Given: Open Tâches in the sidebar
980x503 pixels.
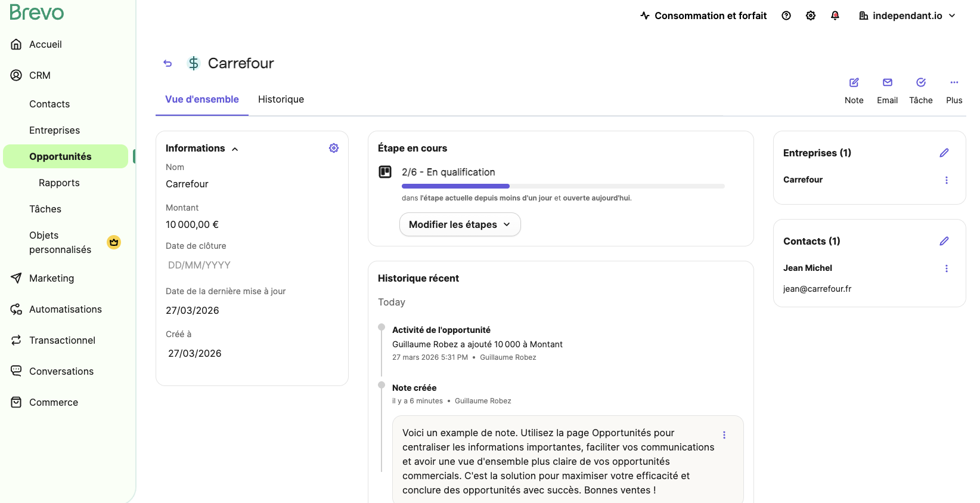Looking at the screenshot, I should (x=45, y=209).
